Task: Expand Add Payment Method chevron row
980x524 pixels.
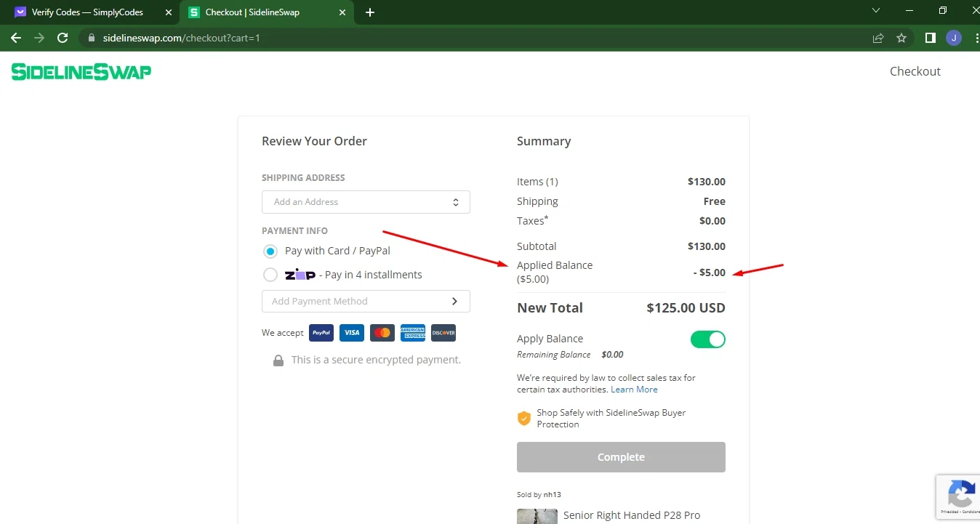Action: pos(366,301)
